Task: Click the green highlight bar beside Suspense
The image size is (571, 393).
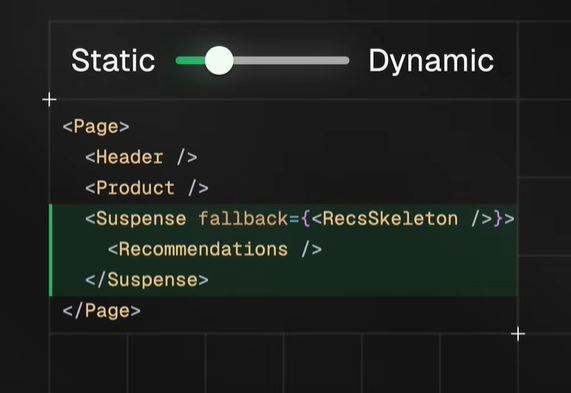Action: pos(51,250)
